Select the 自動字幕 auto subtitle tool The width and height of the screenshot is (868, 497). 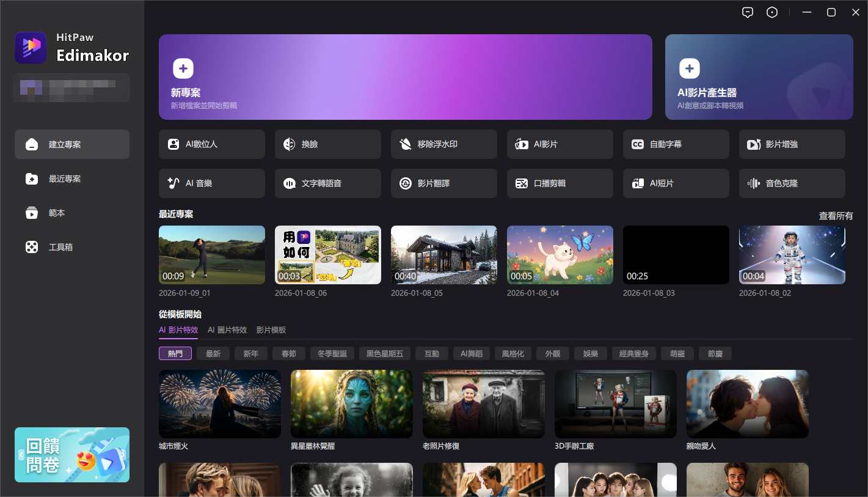coord(676,144)
